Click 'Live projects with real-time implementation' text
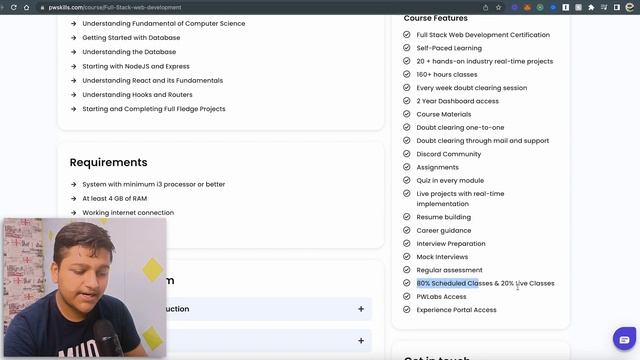The width and height of the screenshot is (640, 360). pyautogui.click(x=460, y=198)
